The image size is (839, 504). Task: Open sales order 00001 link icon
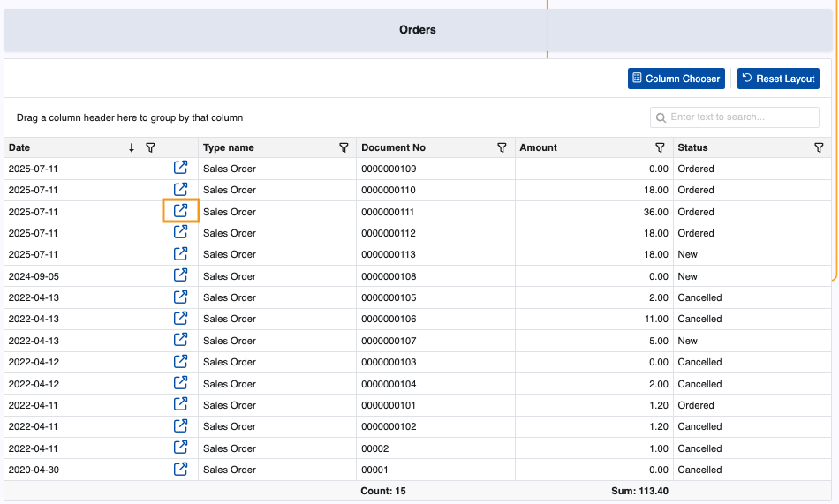[181, 470]
